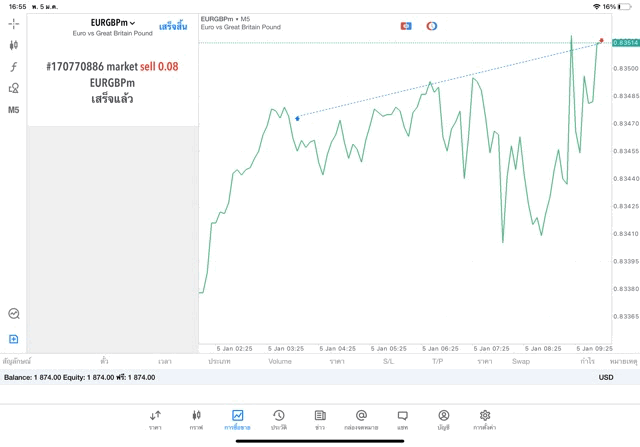Tap the order #170770886 market sell text
This screenshot has width=640, height=447.
[x=112, y=67]
